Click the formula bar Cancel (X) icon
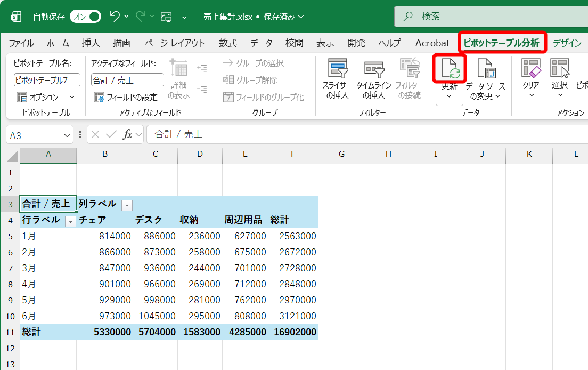Image resolution: width=588 pixels, height=370 pixels. pos(95,134)
